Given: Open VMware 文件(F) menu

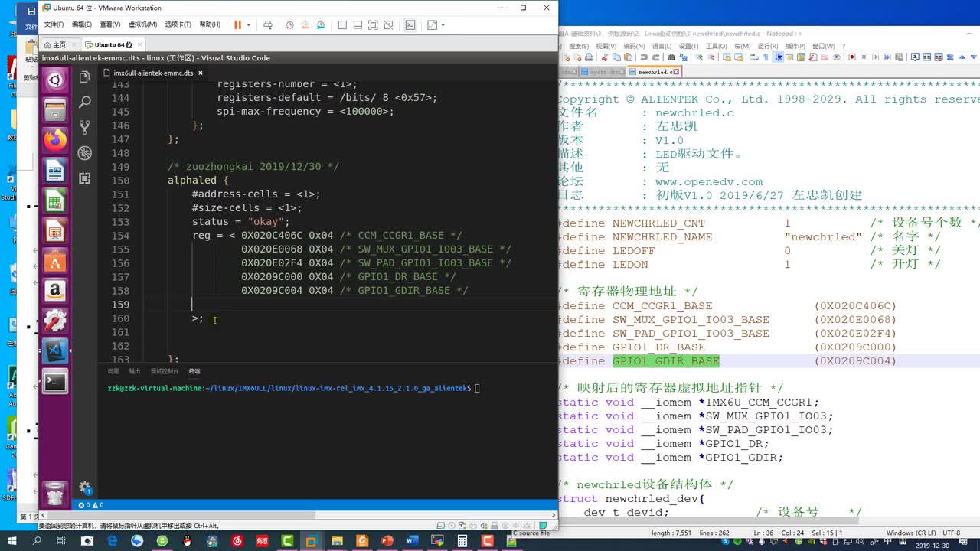Looking at the screenshot, I should (54, 24).
